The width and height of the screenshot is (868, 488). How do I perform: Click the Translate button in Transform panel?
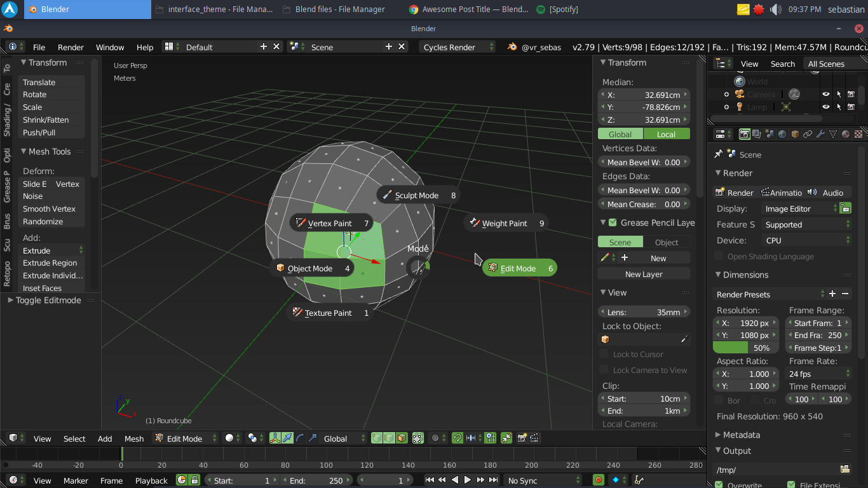(x=51, y=82)
